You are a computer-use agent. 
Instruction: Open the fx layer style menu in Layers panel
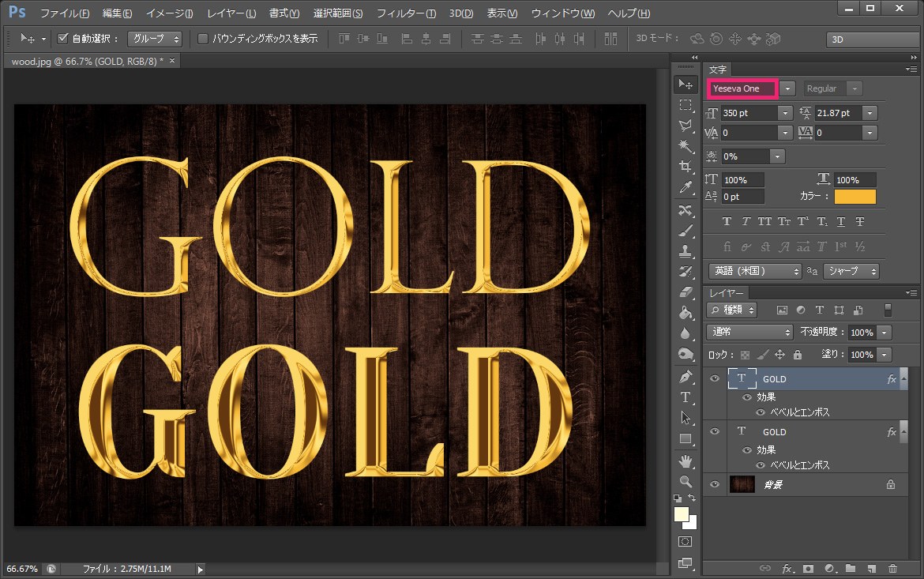point(787,568)
